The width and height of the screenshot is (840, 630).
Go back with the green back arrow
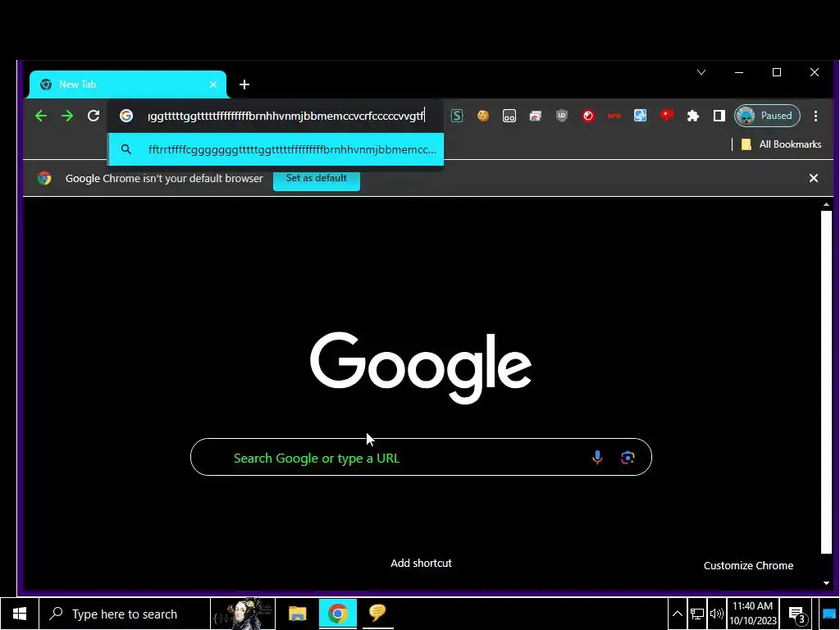(41, 116)
